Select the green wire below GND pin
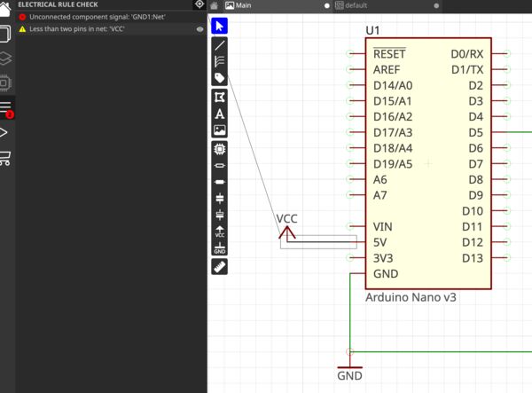 click(x=350, y=312)
